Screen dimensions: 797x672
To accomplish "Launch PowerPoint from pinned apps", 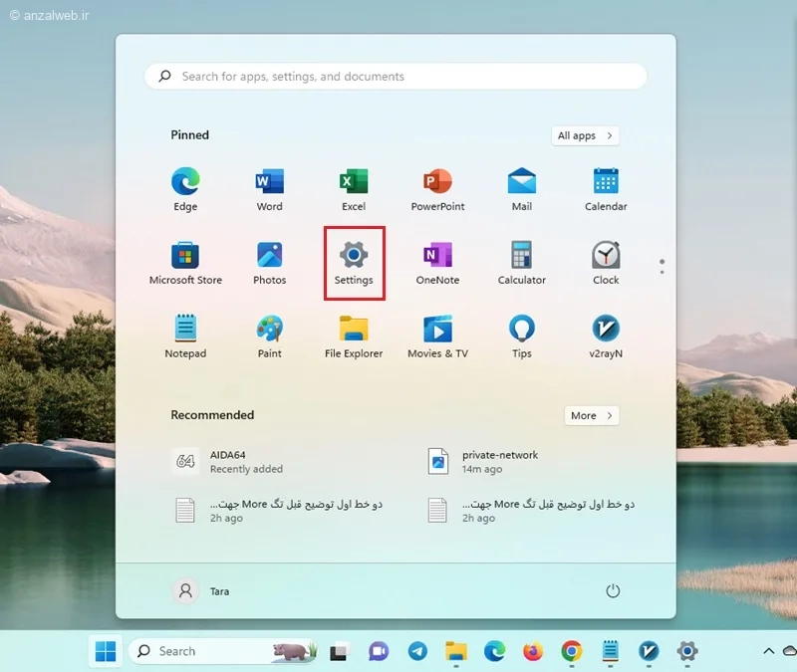I will (437, 189).
